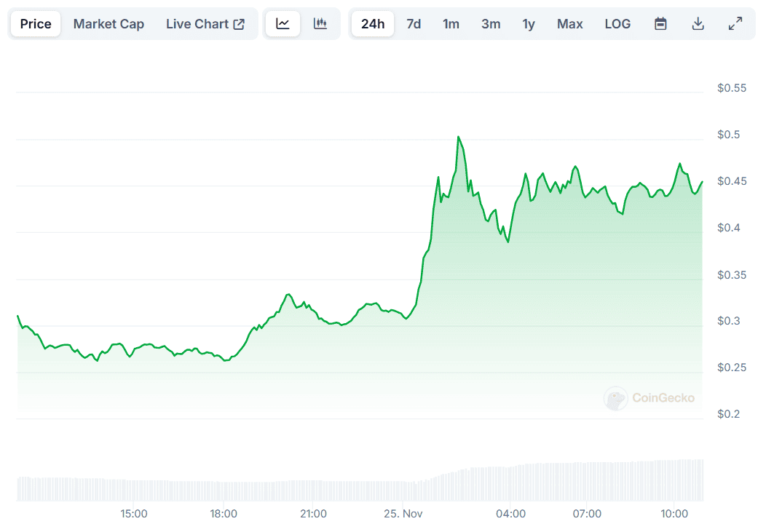
Task: Select the Price tab
Action: 36,24
